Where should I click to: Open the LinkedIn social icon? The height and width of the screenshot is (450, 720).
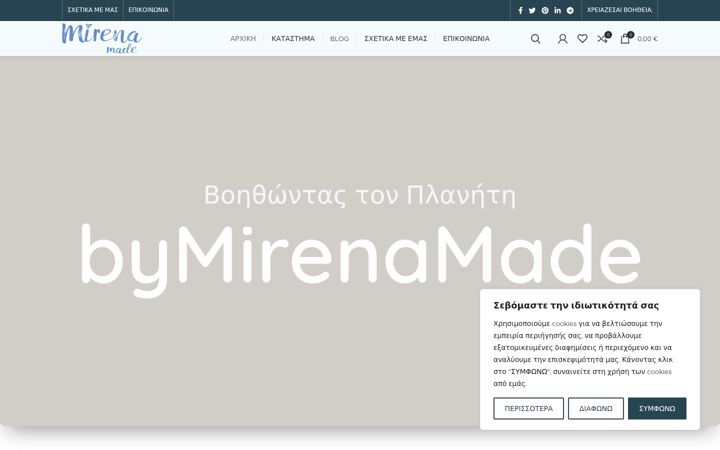click(x=557, y=10)
